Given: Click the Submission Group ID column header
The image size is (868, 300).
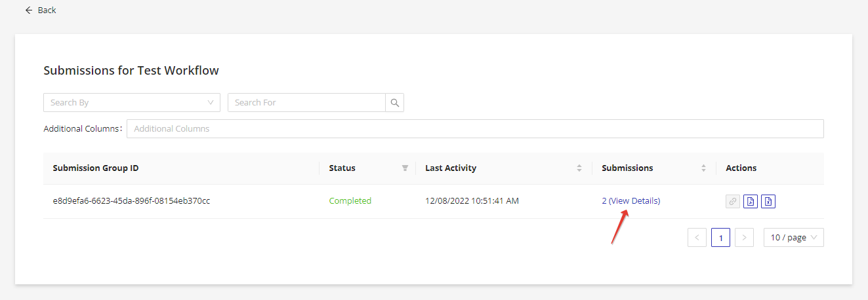Looking at the screenshot, I should point(96,168).
